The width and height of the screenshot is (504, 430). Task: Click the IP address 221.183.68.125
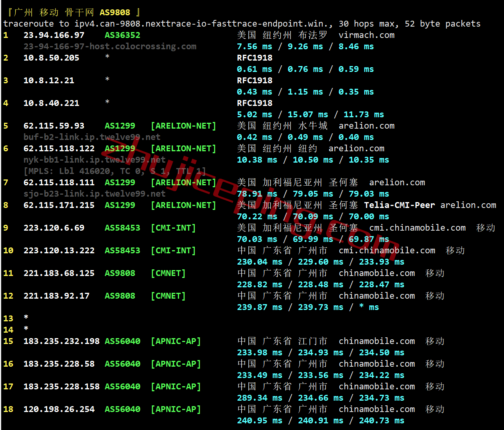59,273
